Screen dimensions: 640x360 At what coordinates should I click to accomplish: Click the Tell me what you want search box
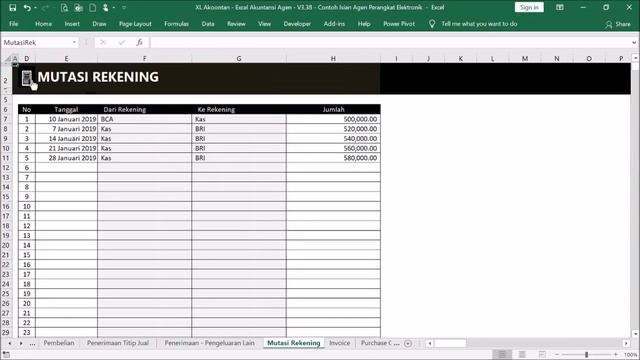[479, 24]
